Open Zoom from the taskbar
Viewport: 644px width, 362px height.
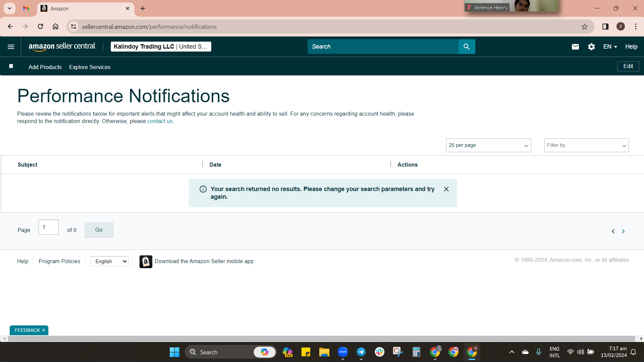coord(343,352)
